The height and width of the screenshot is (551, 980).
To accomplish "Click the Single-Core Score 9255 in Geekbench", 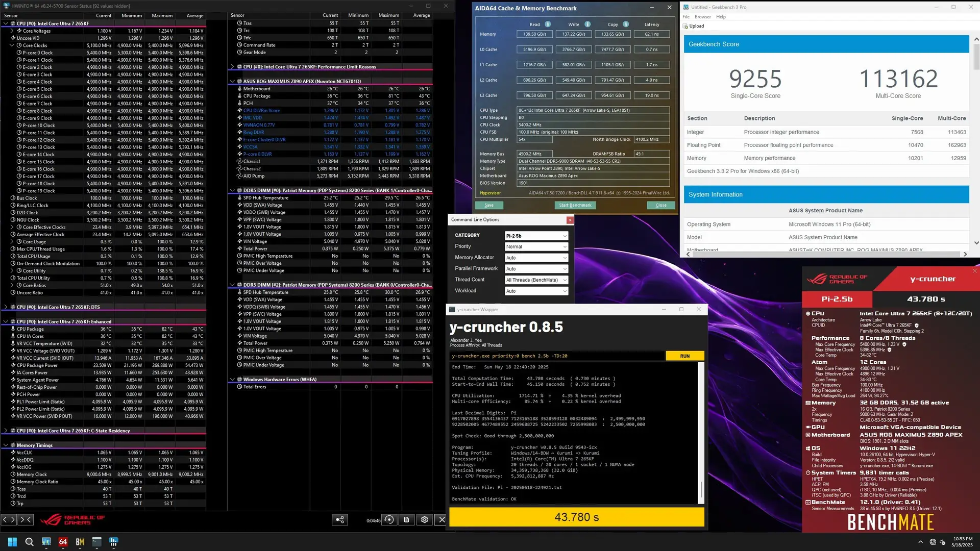I will pos(755,79).
